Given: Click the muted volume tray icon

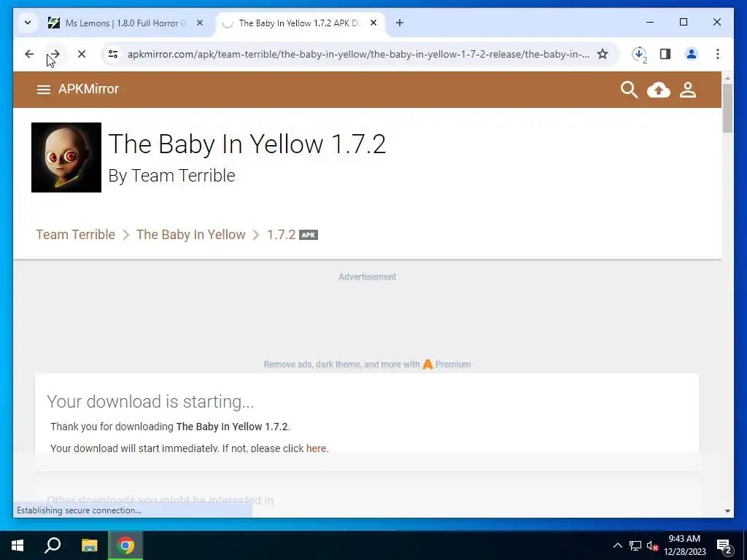Looking at the screenshot, I should coord(652,545).
